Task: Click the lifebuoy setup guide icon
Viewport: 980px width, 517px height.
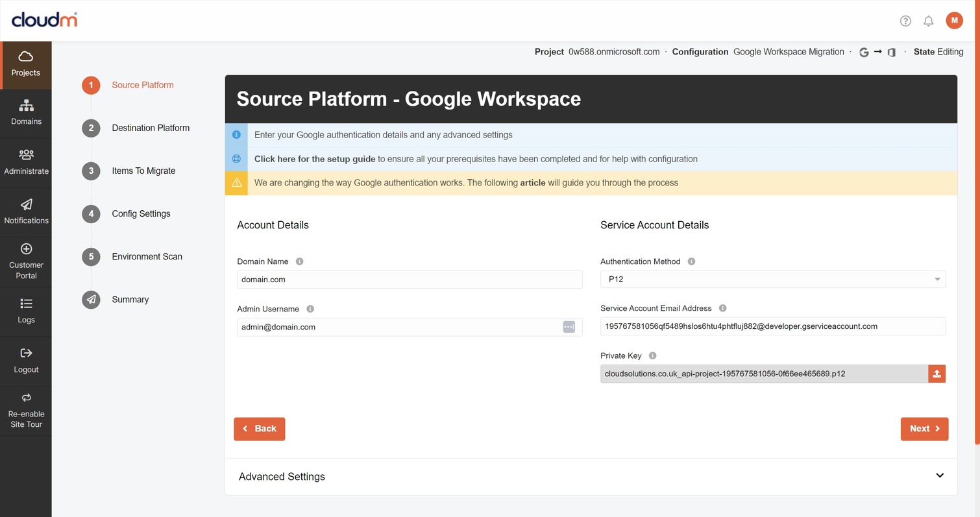Action: [236, 159]
